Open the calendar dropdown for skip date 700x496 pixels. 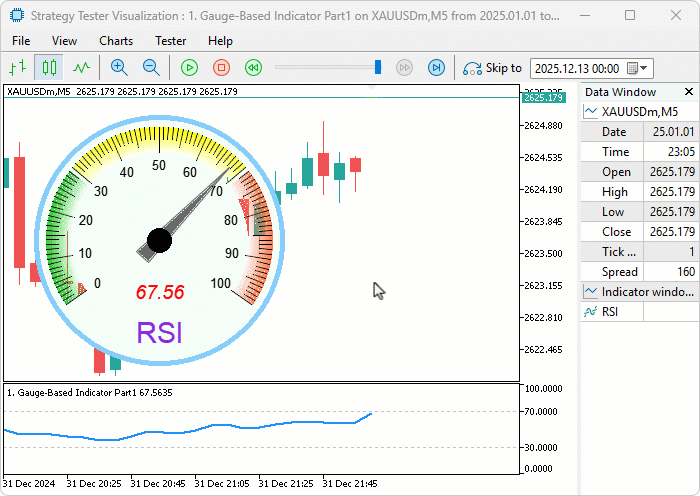(x=638, y=68)
